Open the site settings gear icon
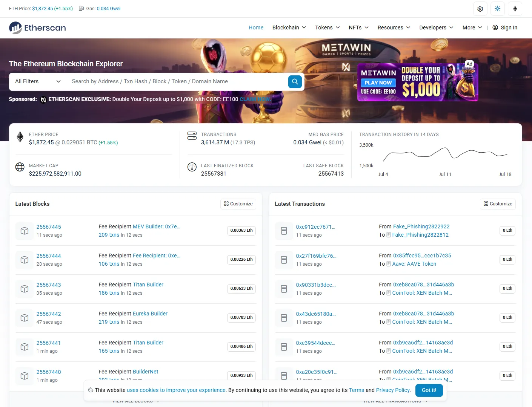The image size is (532, 407). [x=480, y=9]
